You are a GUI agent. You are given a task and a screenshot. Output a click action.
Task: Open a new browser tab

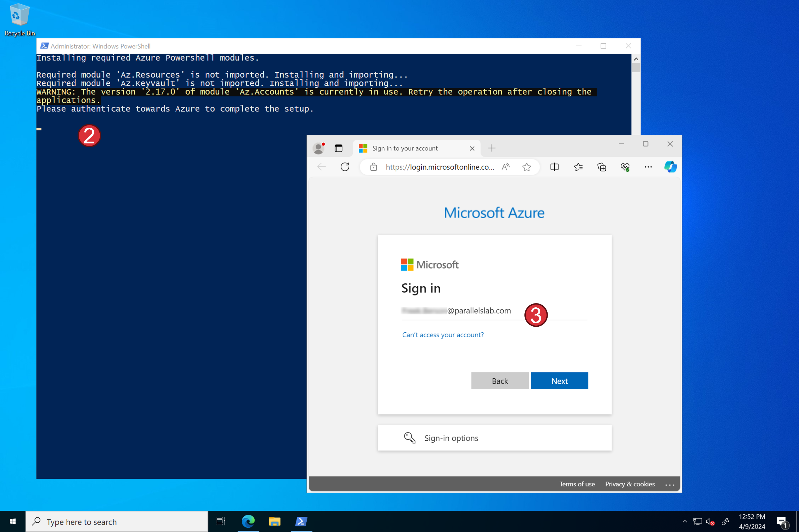click(x=492, y=148)
